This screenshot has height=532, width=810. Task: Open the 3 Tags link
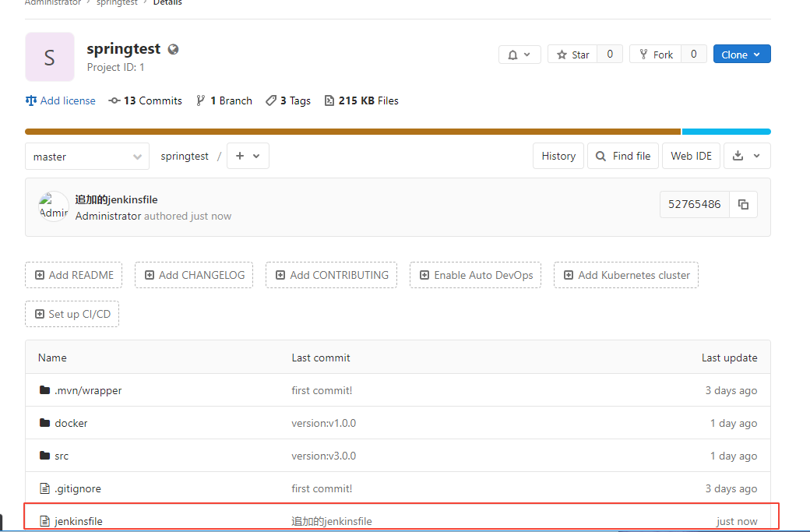(x=287, y=100)
